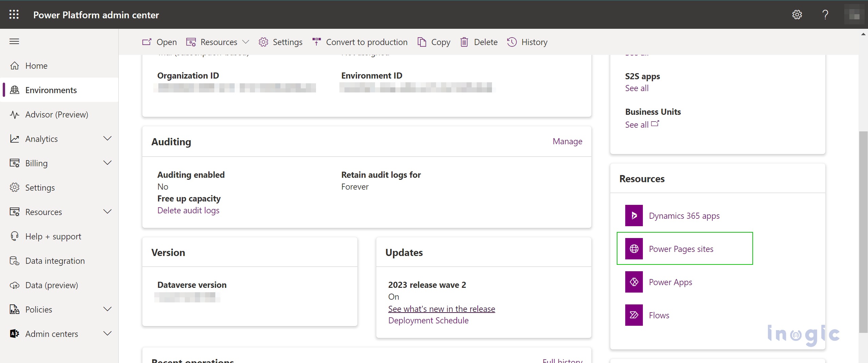Click the Data integration icon
Image resolution: width=868 pixels, height=363 pixels.
[x=15, y=260]
